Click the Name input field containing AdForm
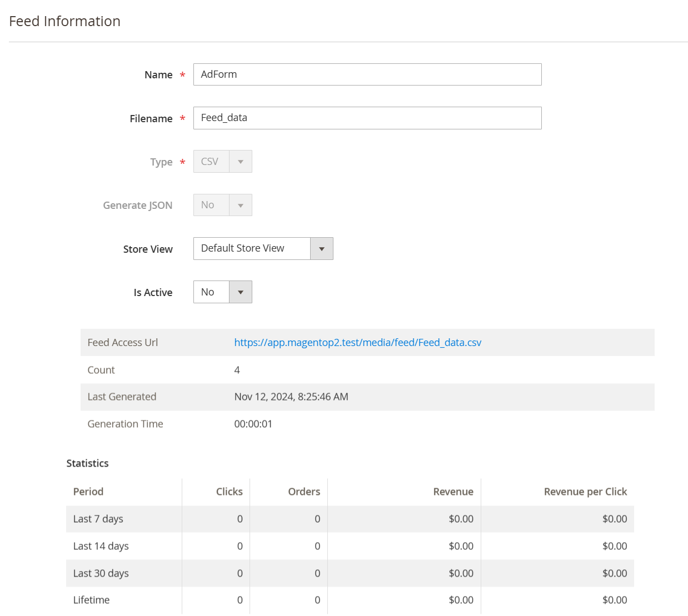Viewport: 688px width, 616px height. pos(367,74)
